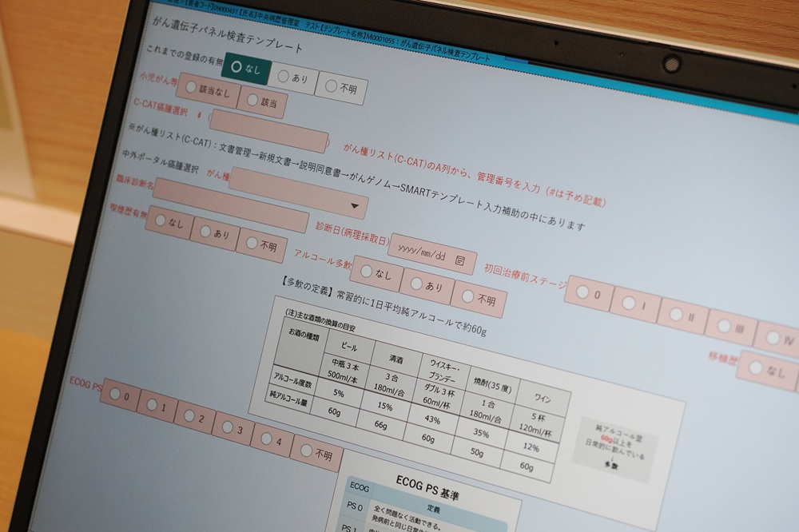Image resolution: width=799 pixels, height=532 pixels.
Task: Click the yyyy/mm/dd diagnosis date field
Action: [423, 255]
